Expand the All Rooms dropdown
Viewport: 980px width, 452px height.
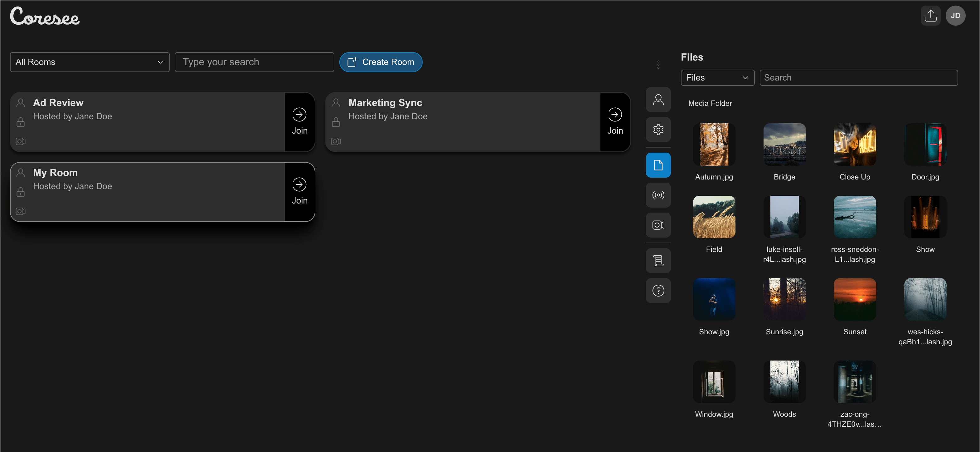[x=90, y=62]
